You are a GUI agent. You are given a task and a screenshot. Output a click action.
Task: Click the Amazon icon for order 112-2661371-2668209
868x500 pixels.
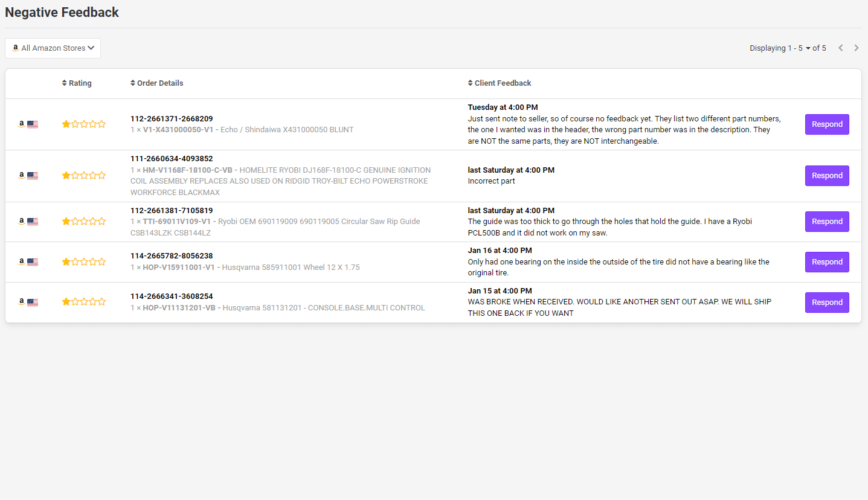pyautogui.click(x=21, y=124)
